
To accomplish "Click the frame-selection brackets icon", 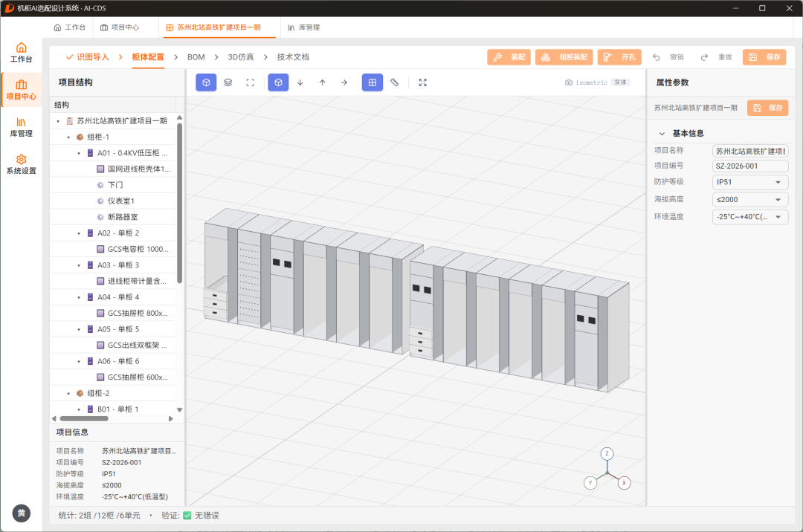I will 250,82.
